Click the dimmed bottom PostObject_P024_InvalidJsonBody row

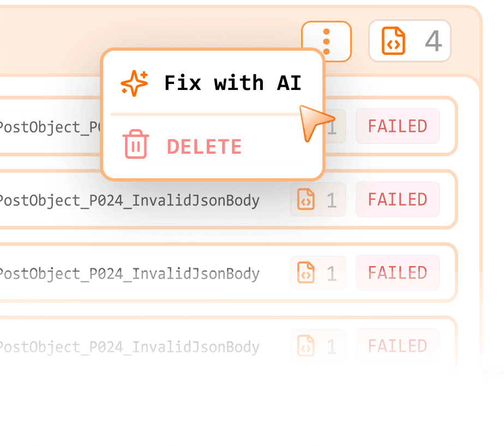(129, 346)
